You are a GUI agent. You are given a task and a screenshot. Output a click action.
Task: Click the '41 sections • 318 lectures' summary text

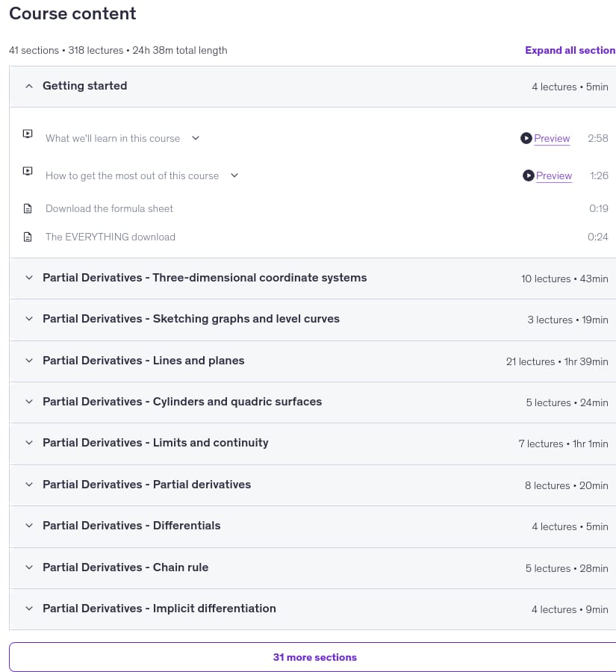click(118, 50)
